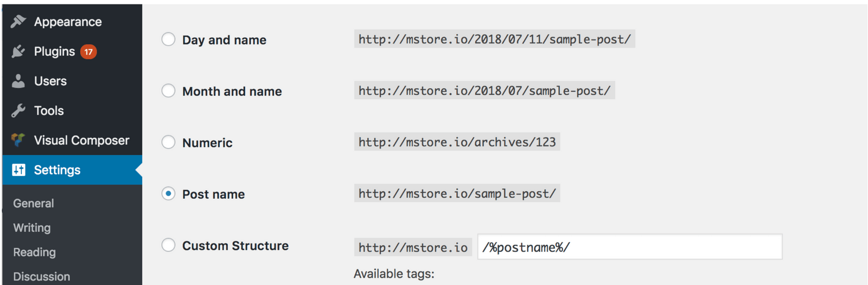Open the General settings submenu
868x285 pixels.
[34, 204]
